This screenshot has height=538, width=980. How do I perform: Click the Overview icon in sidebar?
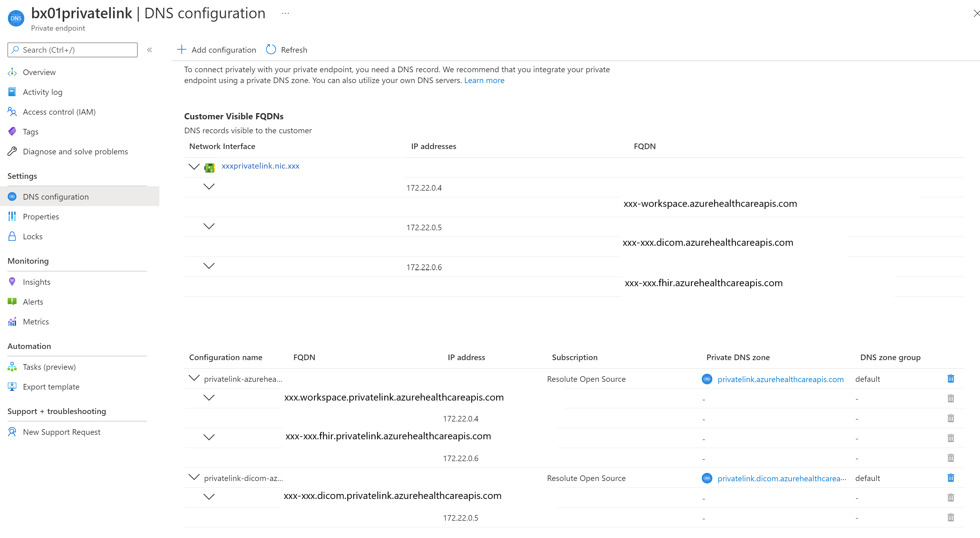click(x=13, y=72)
